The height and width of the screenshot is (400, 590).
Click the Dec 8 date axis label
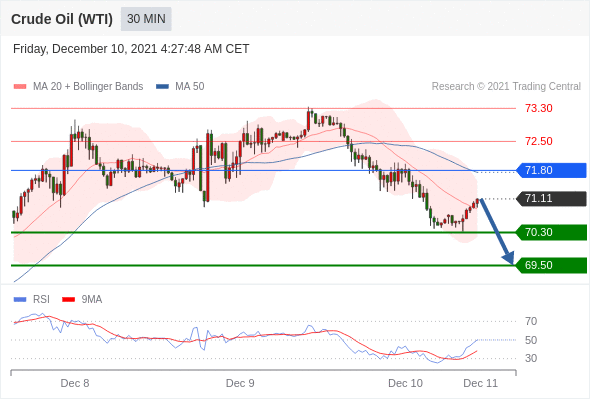(75, 383)
